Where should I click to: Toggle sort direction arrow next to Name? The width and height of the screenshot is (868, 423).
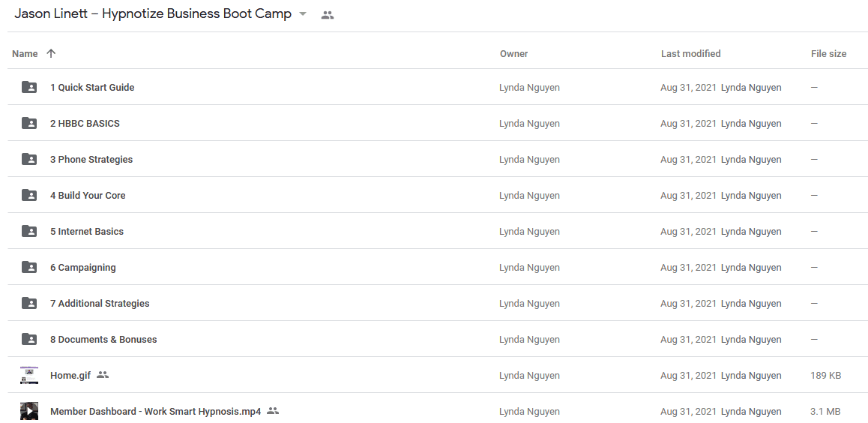point(51,54)
